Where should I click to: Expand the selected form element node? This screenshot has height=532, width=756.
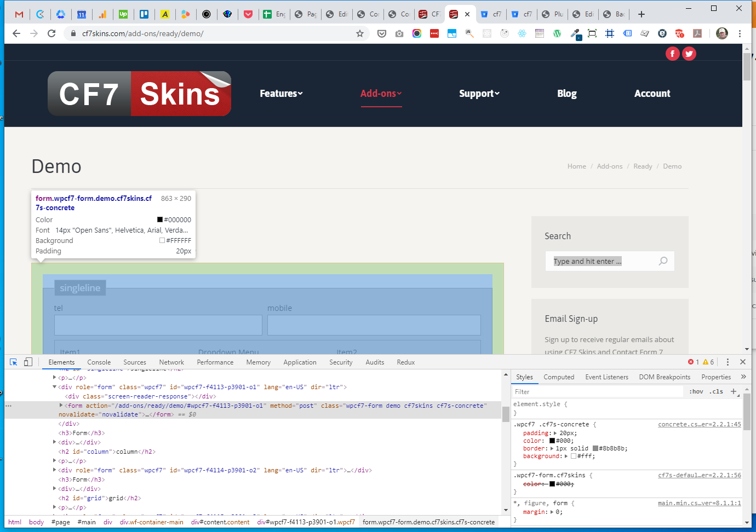click(x=61, y=406)
